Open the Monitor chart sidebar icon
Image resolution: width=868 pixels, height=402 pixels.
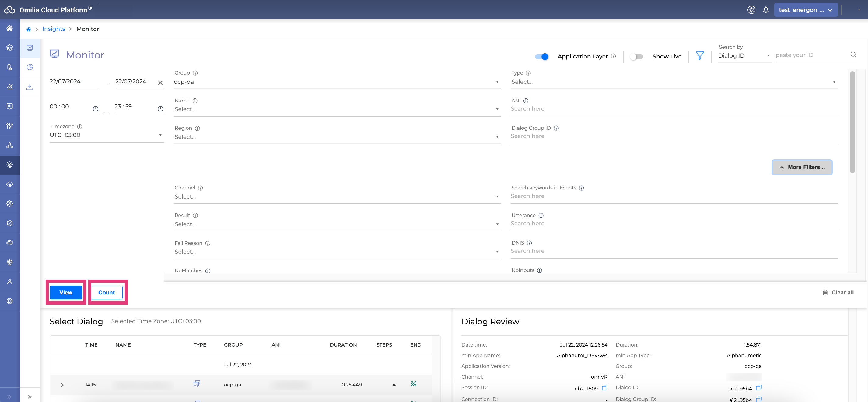point(30,48)
